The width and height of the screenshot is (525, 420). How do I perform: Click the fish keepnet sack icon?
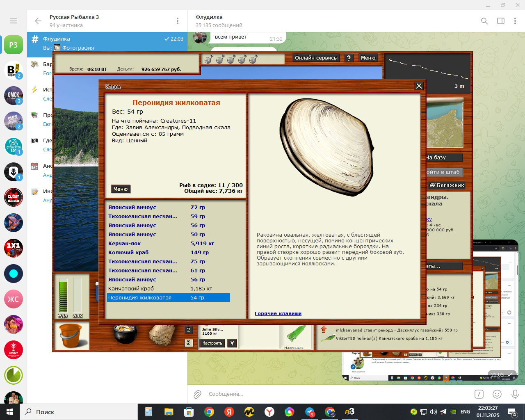161,335
